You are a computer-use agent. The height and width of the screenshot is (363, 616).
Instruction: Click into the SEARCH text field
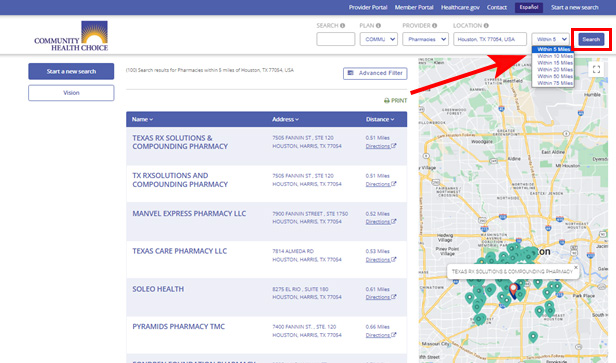tap(336, 39)
